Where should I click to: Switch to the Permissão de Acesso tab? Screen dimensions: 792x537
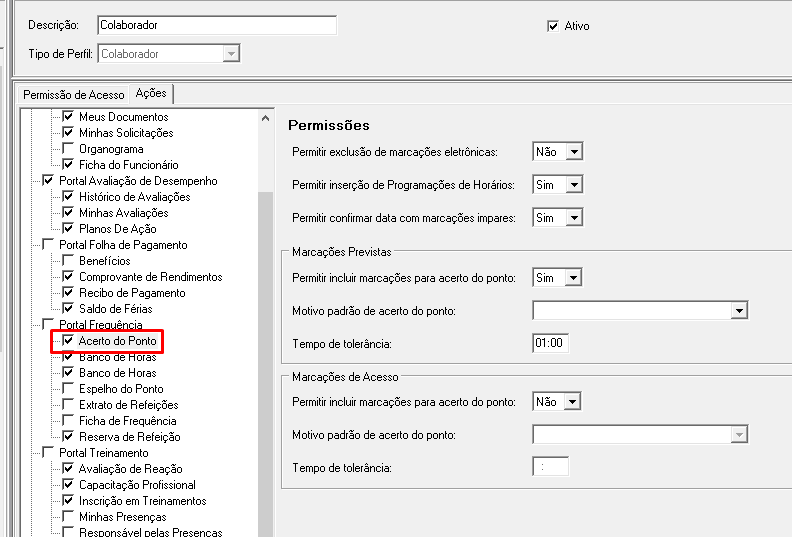[x=74, y=94]
